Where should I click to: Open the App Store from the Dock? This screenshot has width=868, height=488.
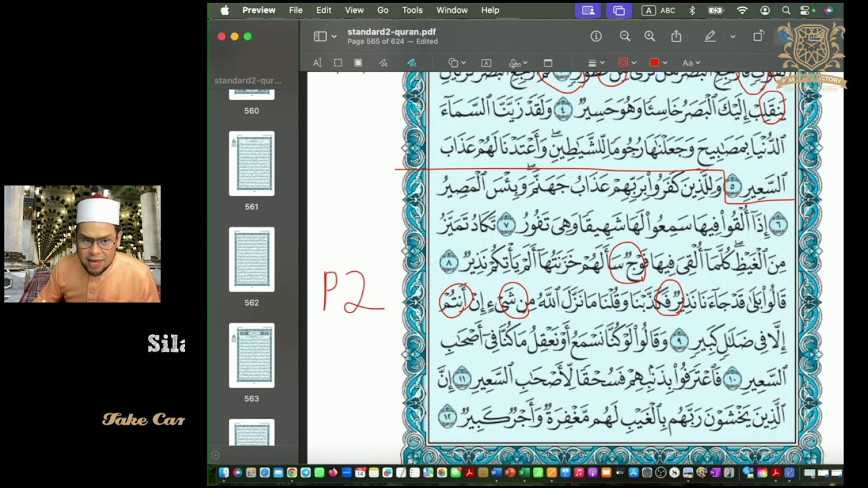633,472
